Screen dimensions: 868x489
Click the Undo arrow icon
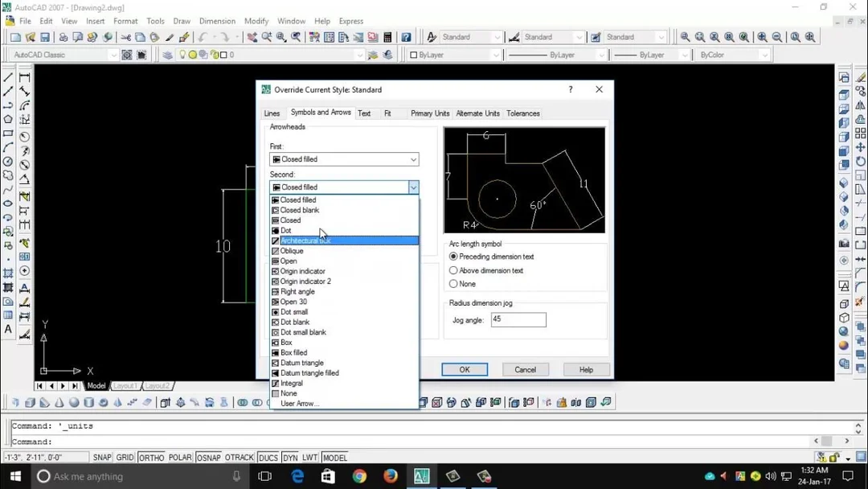click(203, 37)
